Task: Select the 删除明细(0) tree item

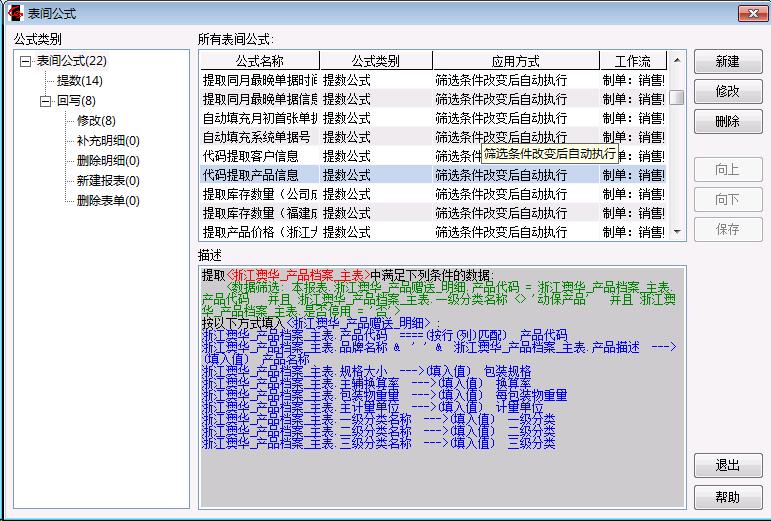Action: 108,161
